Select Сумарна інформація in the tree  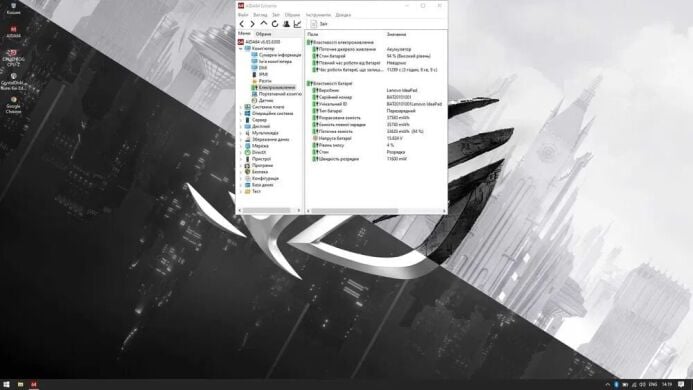coord(277,55)
